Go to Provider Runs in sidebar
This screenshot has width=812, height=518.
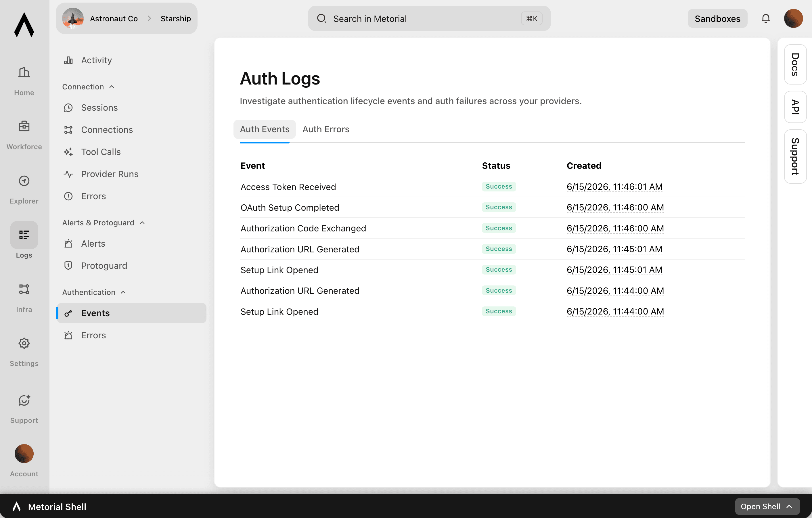(131, 174)
